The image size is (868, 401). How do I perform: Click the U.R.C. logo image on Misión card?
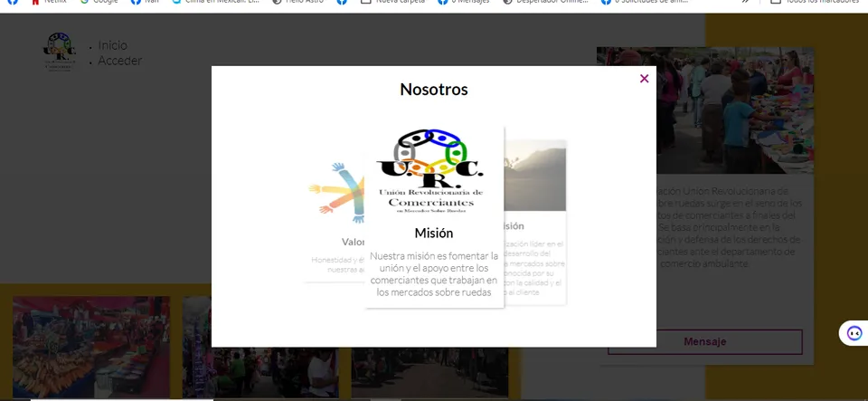point(430,171)
